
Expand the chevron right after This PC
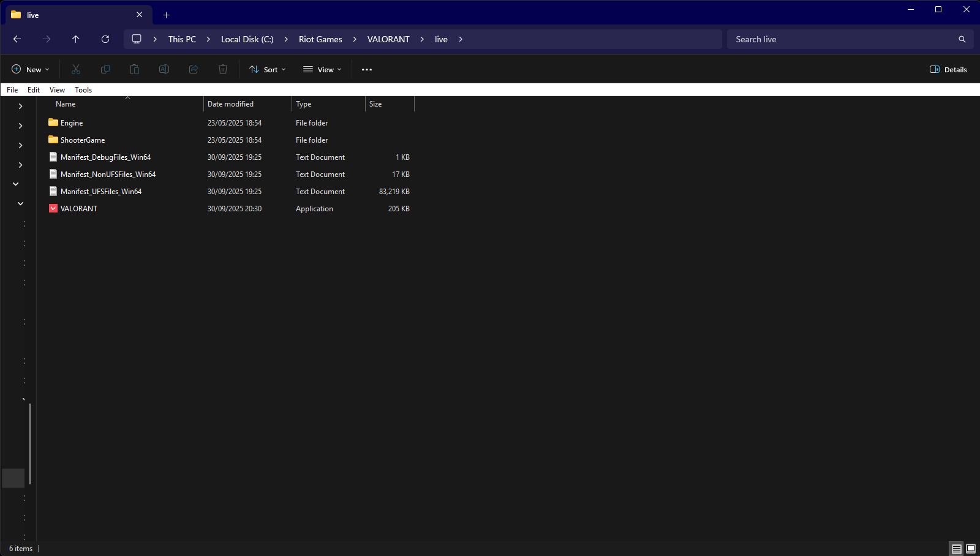coord(208,39)
